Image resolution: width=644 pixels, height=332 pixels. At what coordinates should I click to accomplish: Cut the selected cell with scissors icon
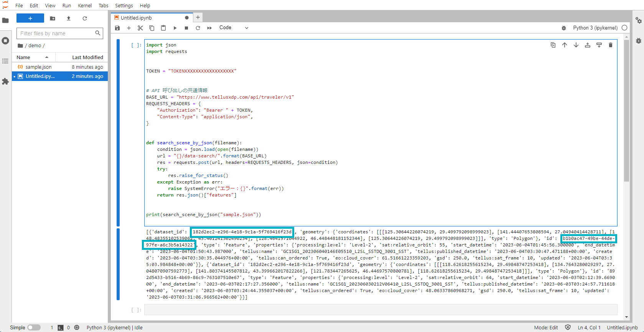coord(140,28)
